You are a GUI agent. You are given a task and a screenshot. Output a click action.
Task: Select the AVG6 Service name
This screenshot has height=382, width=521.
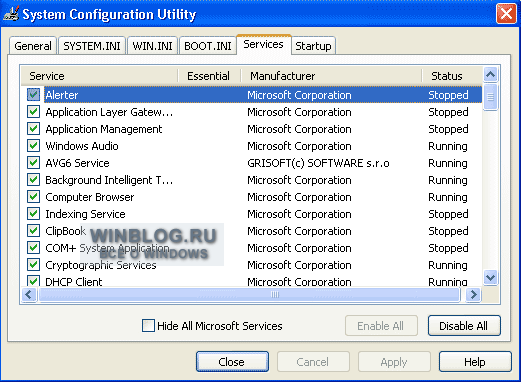[77, 163]
